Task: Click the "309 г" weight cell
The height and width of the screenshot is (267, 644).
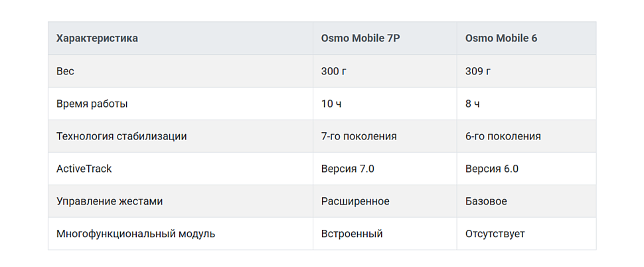Action: 478,71
